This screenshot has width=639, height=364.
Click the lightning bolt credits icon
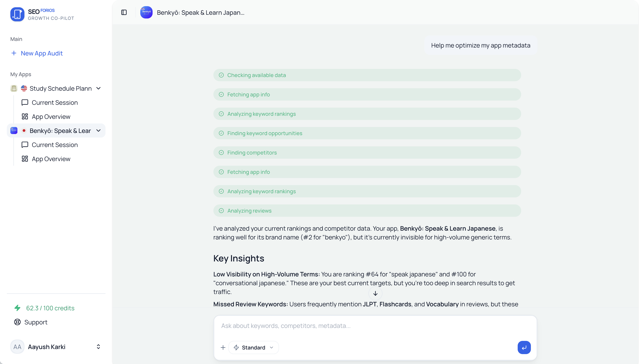[17, 308]
